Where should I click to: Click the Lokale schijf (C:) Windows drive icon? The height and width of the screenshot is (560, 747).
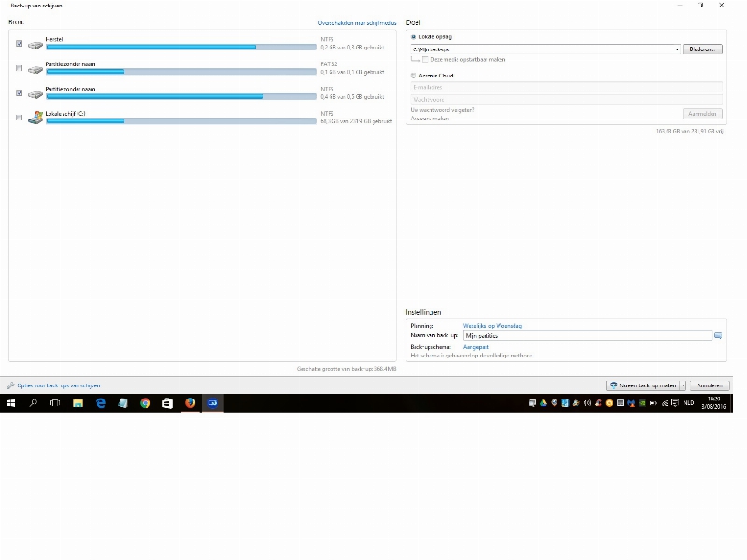pos(35,117)
